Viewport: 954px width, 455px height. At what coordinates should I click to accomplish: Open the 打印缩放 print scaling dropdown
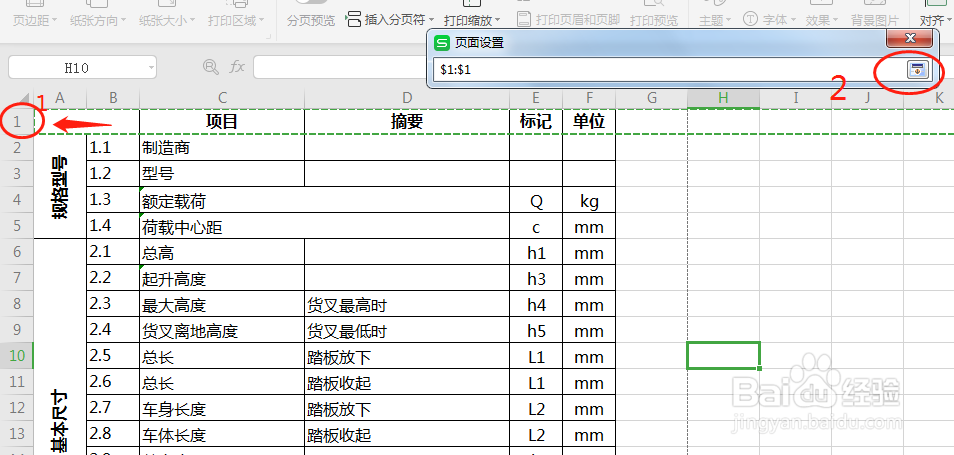(472, 20)
